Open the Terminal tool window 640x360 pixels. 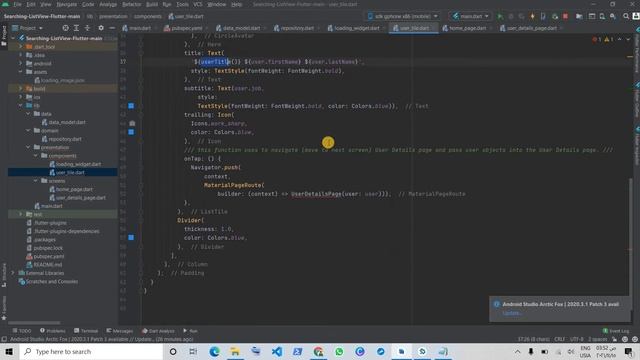tap(86, 331)
